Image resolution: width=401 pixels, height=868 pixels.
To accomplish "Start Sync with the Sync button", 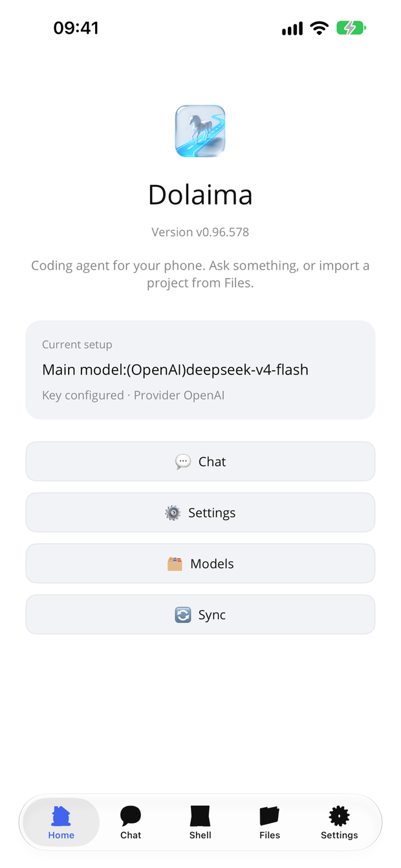I will [200, 615].
